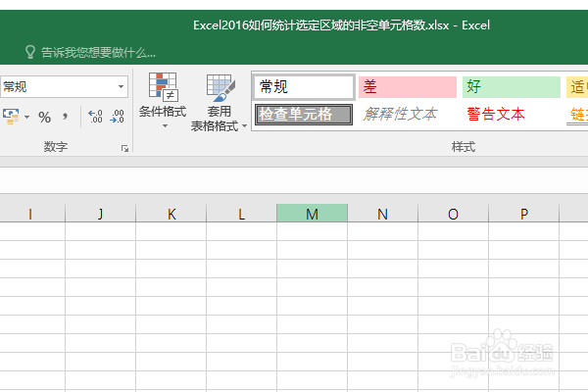The image size is (588, 392).
Task: Select column L header
Action: tap(241, 213)
